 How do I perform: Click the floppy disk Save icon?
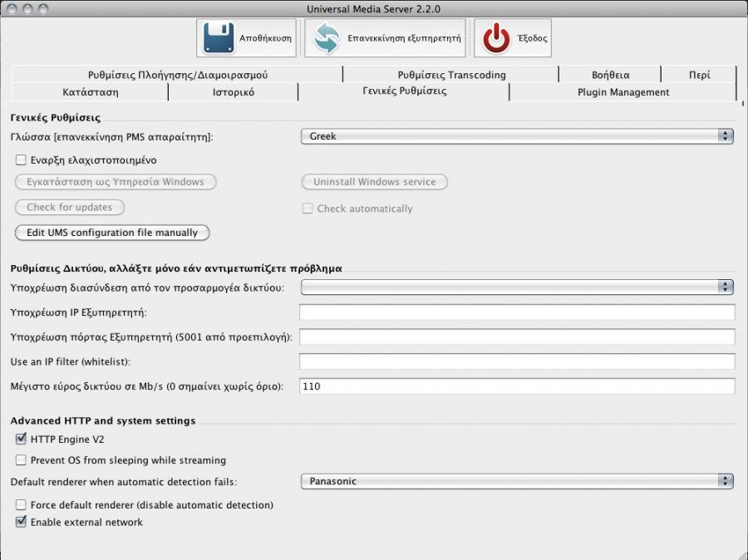219,37
